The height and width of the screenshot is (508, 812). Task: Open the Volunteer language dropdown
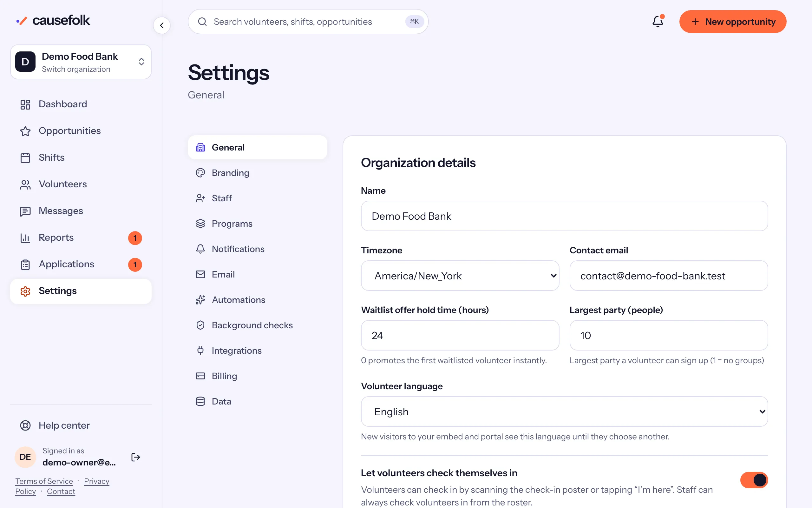564,411
